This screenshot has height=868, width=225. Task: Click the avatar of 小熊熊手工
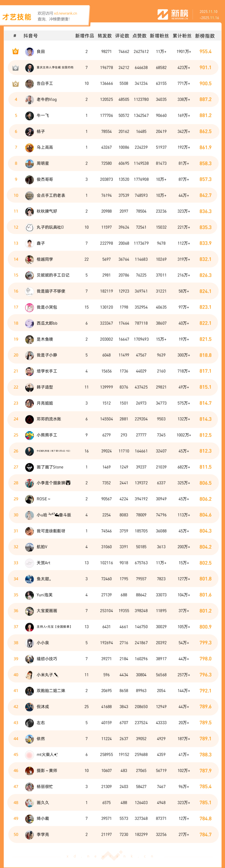click(30, 435)
